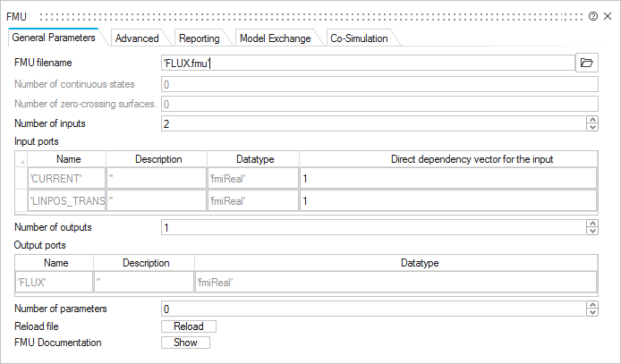Viewport: 621px width, 364px height.
Task: Browse for FMU file with folder icon
Action: click(x=586, y=63)
